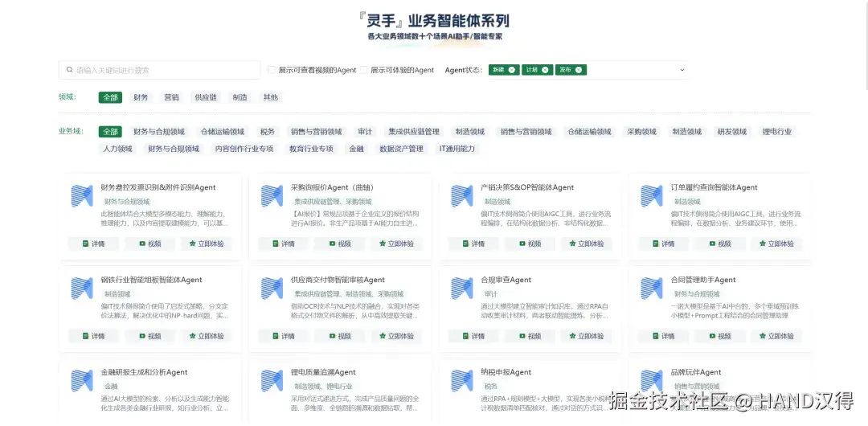Click 立即体验 on 订单履约查询智能体Agent card
Screen dimensions: 868x426
coord(776,244)
